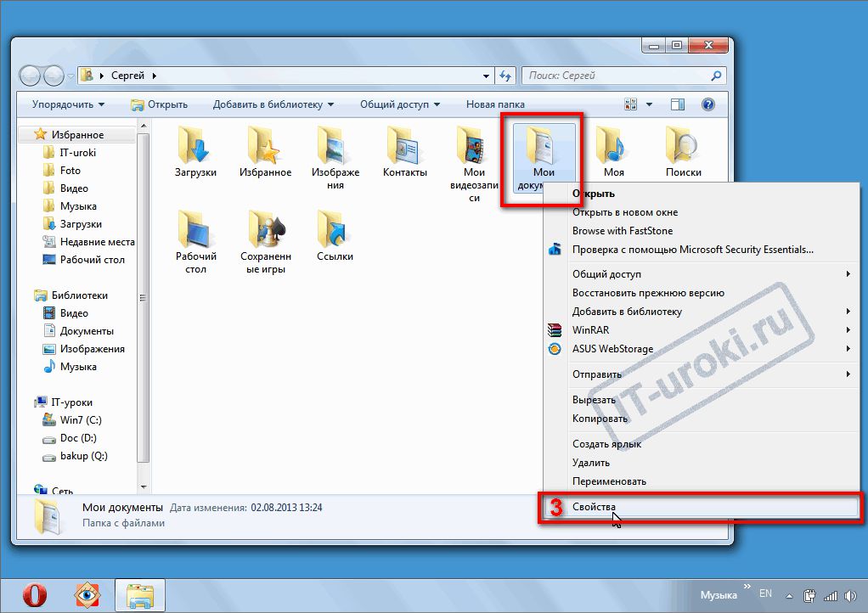
Task: Click the change view icon
Action: 630,104
